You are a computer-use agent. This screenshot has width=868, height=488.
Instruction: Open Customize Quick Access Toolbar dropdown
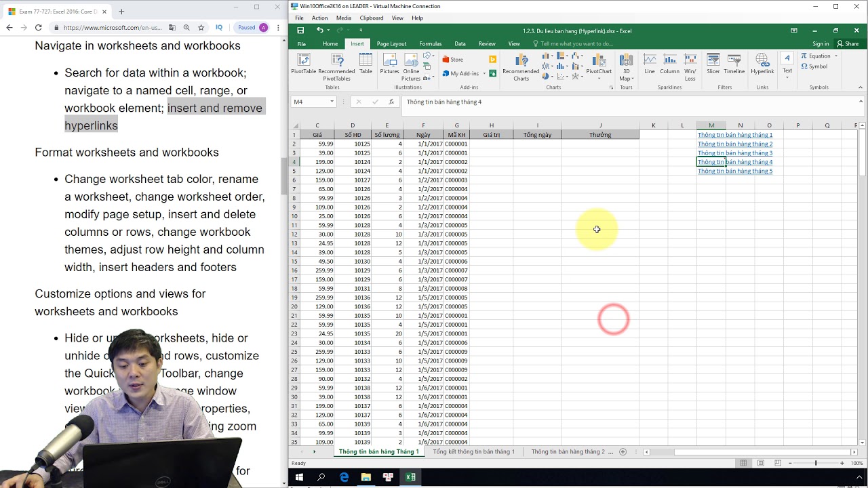(361, 30)
